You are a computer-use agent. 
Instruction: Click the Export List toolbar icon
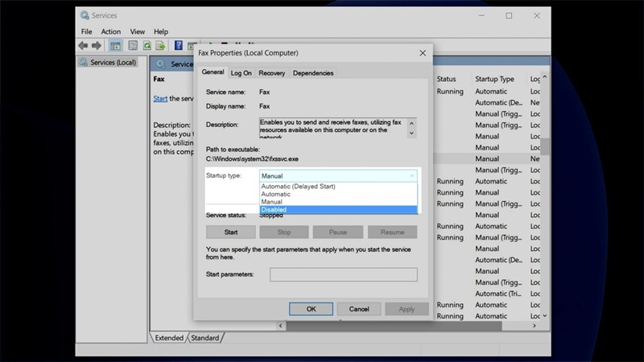tap(160, 46)
